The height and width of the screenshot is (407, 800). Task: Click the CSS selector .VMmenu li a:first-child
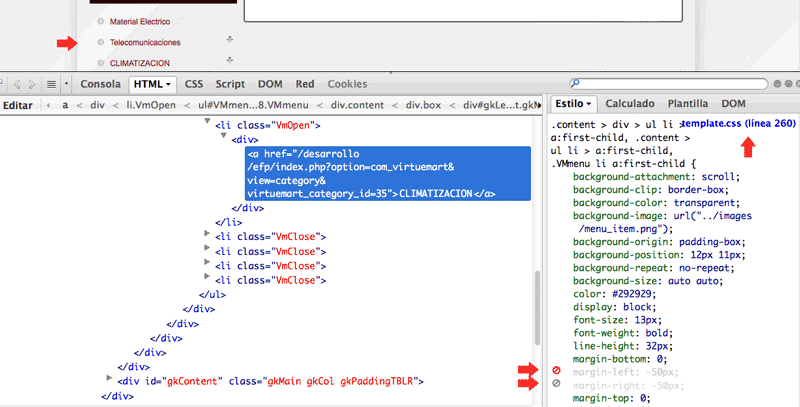(x=618, y=164)
